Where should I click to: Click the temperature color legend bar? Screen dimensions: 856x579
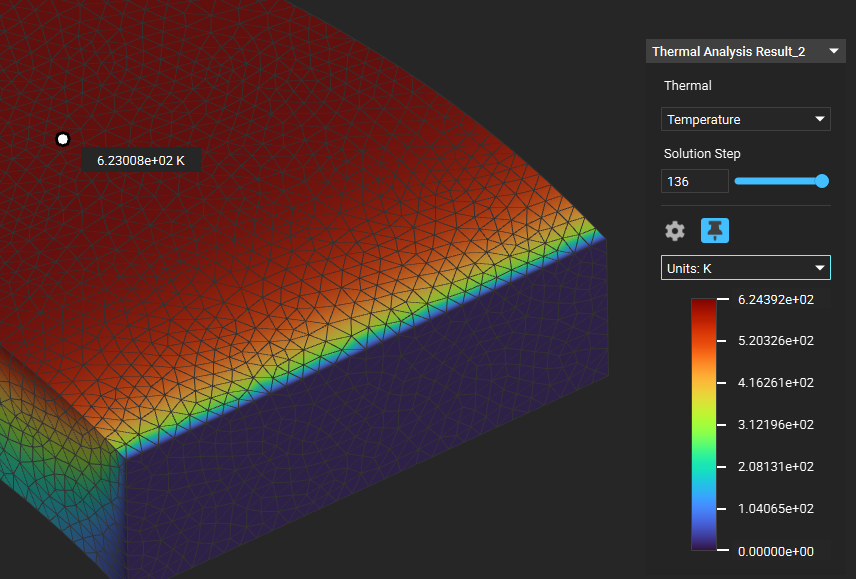704,424
